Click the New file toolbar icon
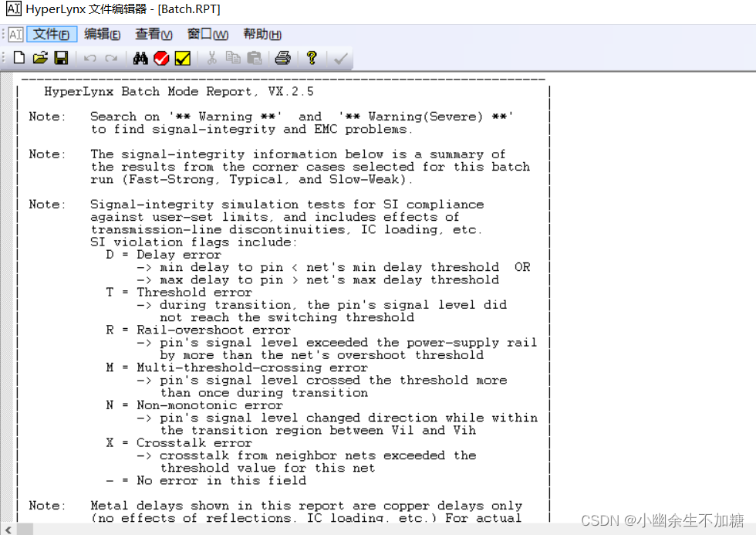Image resolution: width=756 pixels, height=535 pixels. point(19,59)
